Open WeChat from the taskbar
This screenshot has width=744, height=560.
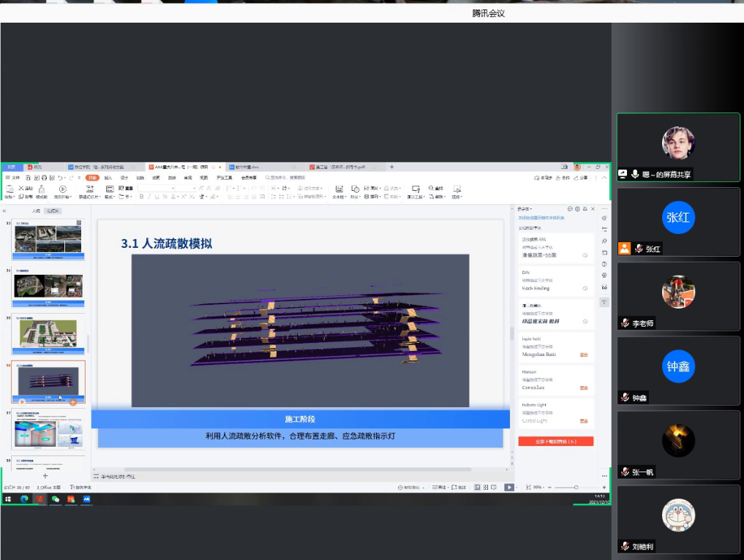pos(56,499)
